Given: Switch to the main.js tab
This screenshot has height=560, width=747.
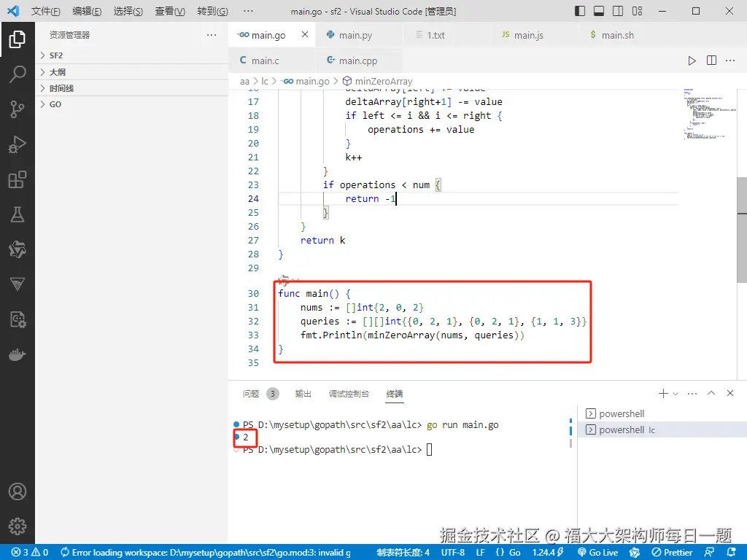Looking at the screenshot, I should tap(533, 35).
